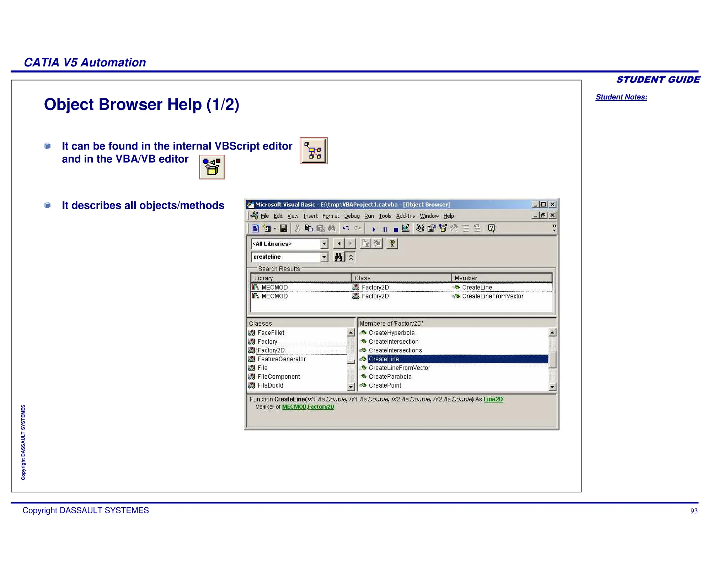The image size is (728, 562).
Task: Click the Copy to Clipboard browser icon
Action: [366, 243]
